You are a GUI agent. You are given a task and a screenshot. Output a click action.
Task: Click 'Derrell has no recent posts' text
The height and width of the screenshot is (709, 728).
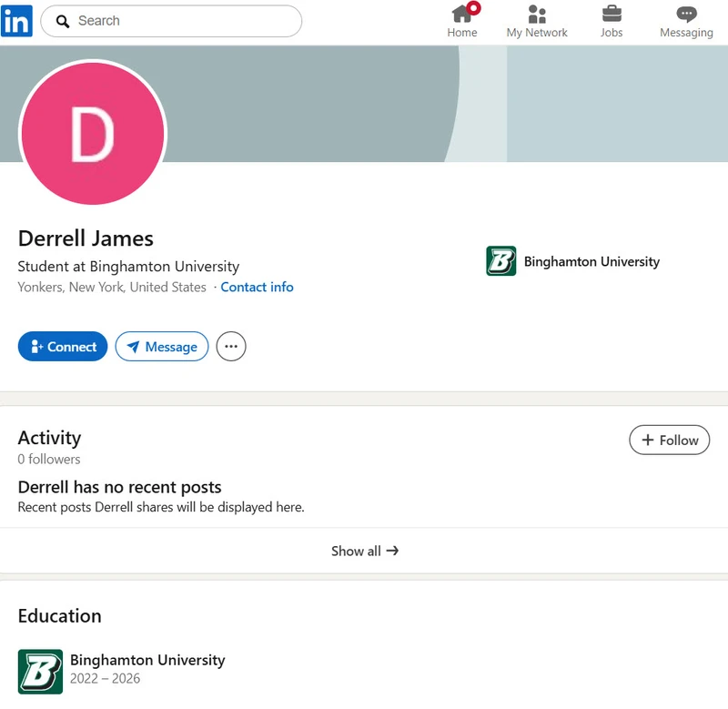click(x=120, y=487)
